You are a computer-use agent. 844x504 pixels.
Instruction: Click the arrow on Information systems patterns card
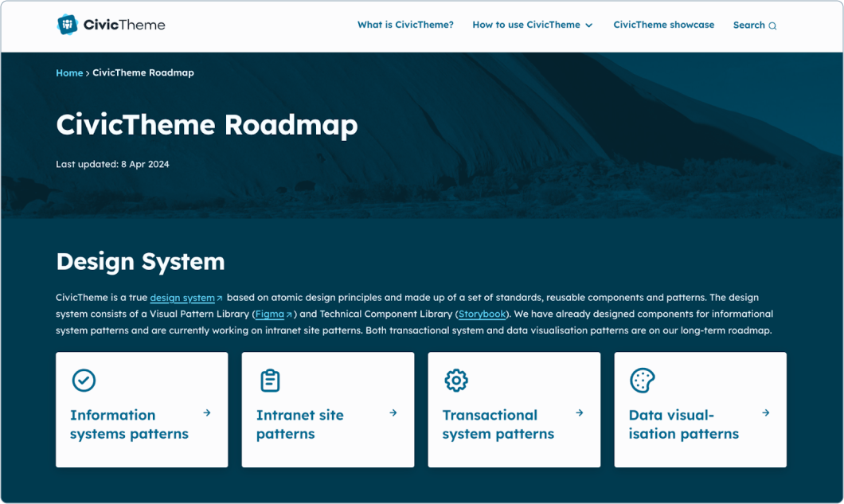point(207,412)
